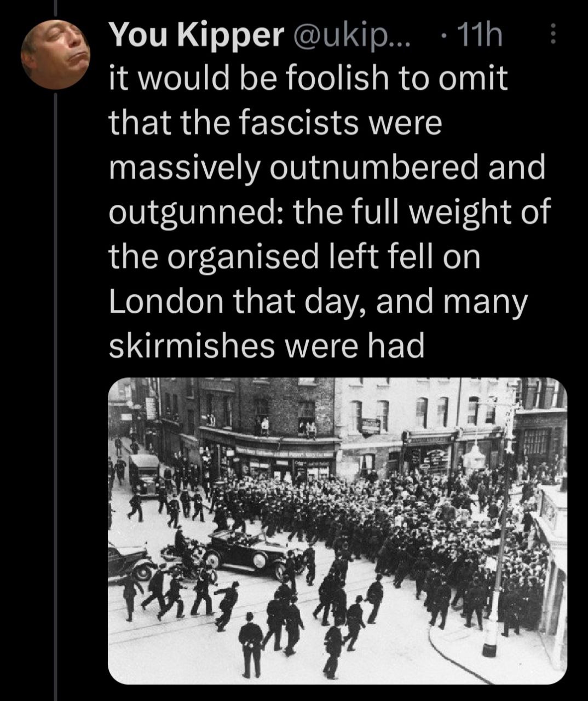The image size is (588, 701).
Task: Click the tweet line "it would be foolish to omit"
Action: coord(308,79)
